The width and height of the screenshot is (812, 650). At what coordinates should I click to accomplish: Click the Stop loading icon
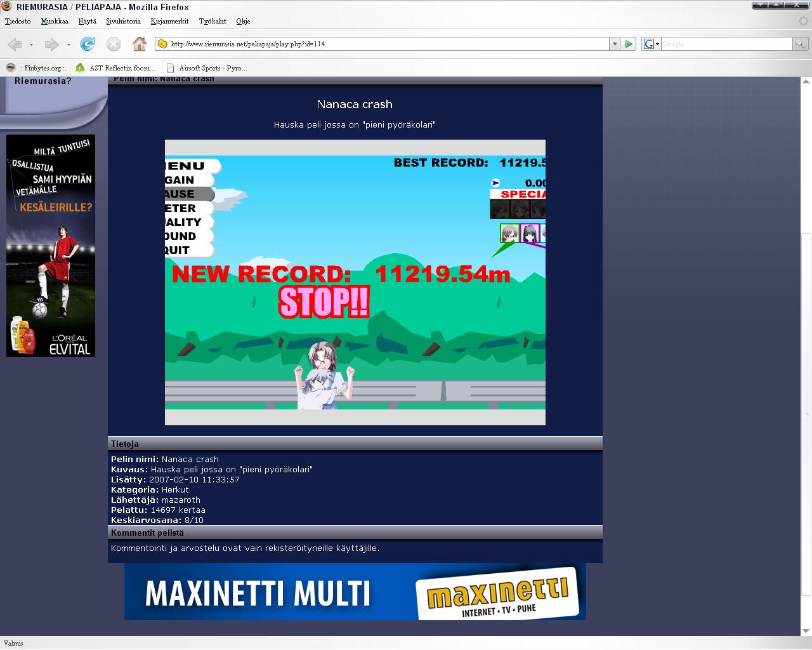(113, 44)
